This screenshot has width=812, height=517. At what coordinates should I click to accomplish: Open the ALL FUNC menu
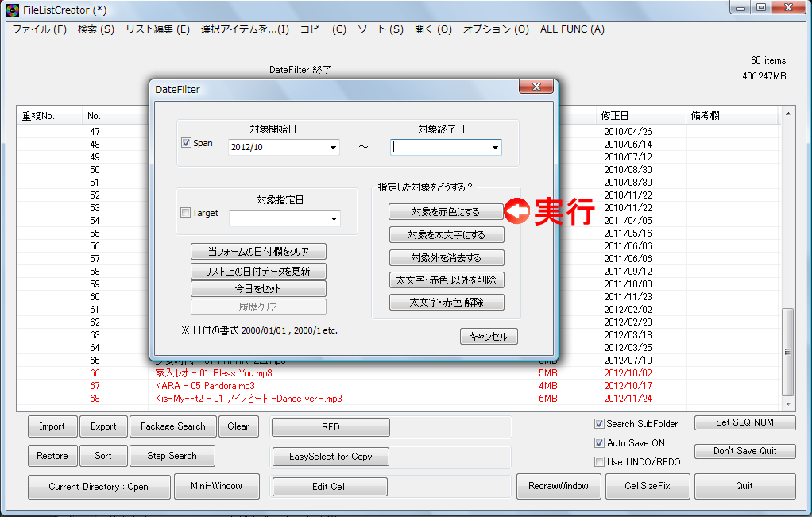(570, 29)
